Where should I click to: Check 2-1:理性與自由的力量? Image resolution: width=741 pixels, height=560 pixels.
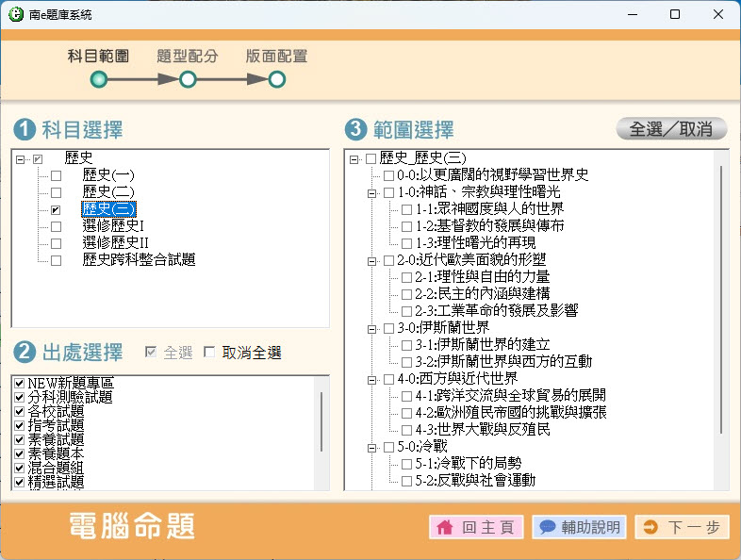(x=406, y=277)
